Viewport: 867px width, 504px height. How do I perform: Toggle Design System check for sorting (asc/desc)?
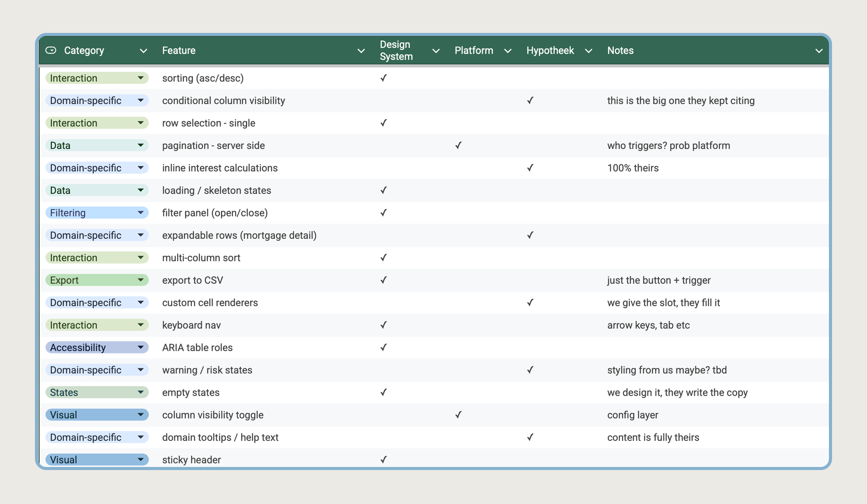pyautogui.click(x=383, y=78)
